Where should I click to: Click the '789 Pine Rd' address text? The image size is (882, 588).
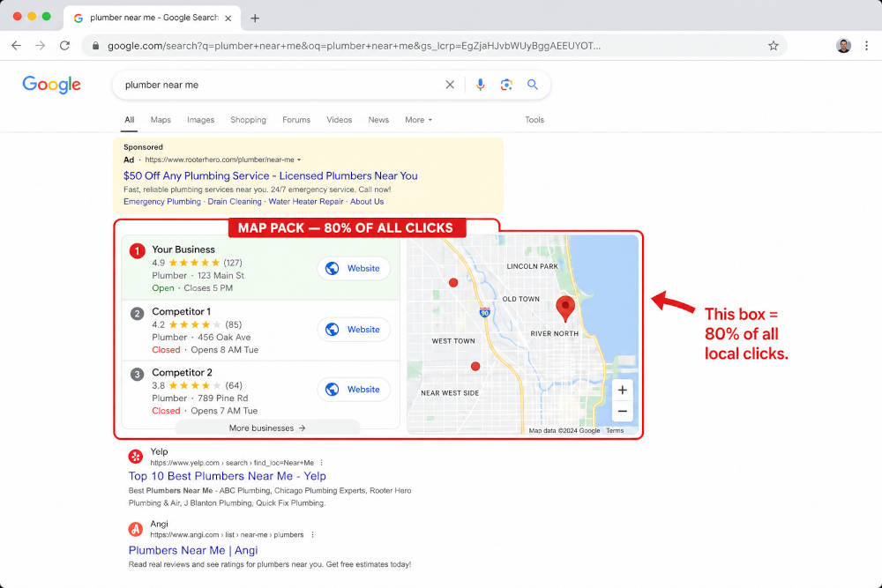coord(223,398)
